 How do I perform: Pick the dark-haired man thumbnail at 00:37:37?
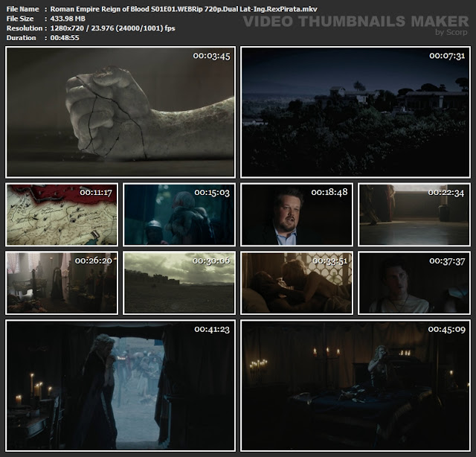[x=414, y=283]
